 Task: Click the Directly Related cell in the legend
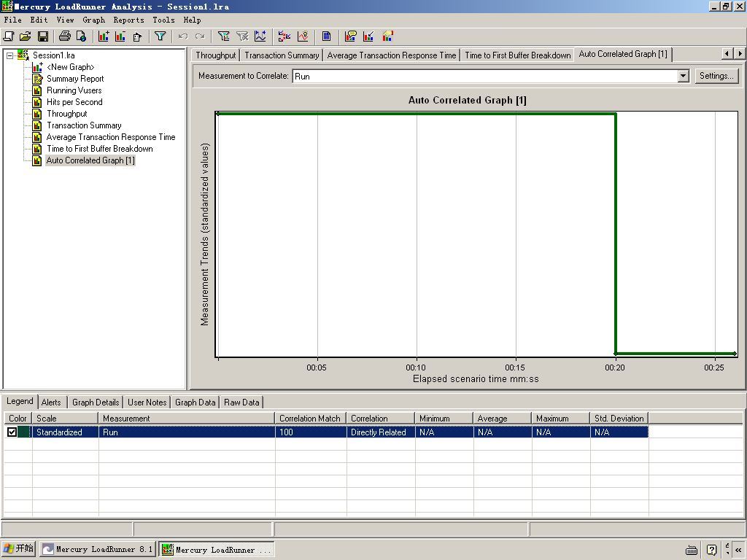click(x=381, y=432)
